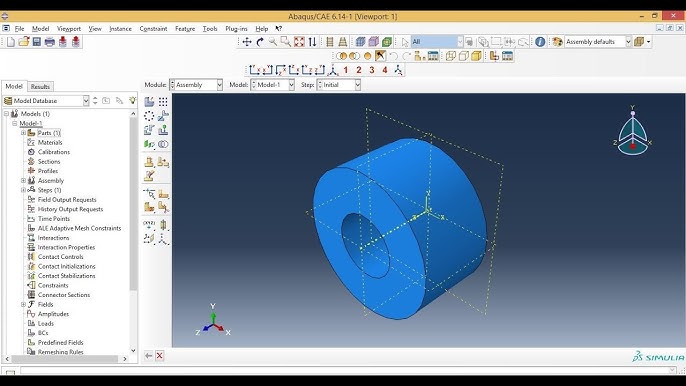
Task: Click the back arrow in prompt area
Action: tap(148, 356)
